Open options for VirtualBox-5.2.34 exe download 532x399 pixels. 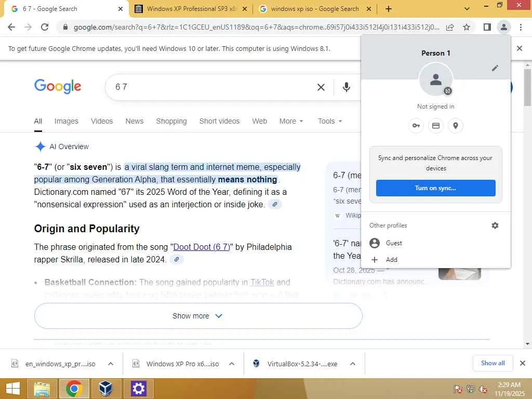point(353,364)
